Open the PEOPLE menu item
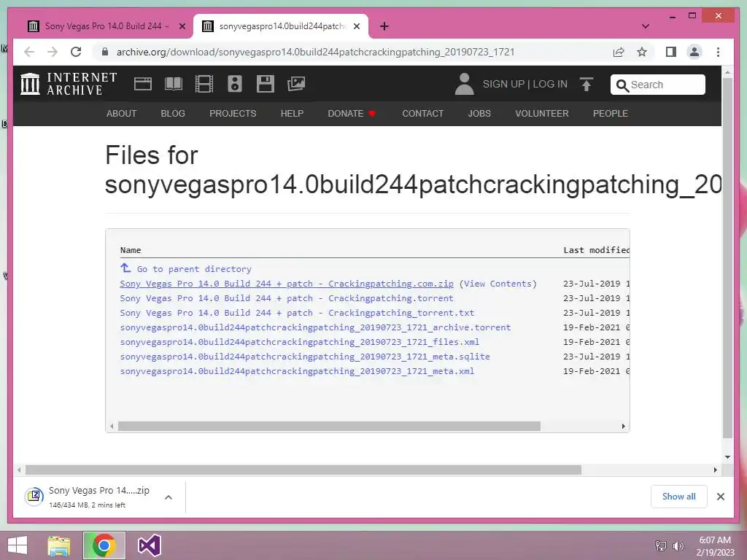 (611, 113)
